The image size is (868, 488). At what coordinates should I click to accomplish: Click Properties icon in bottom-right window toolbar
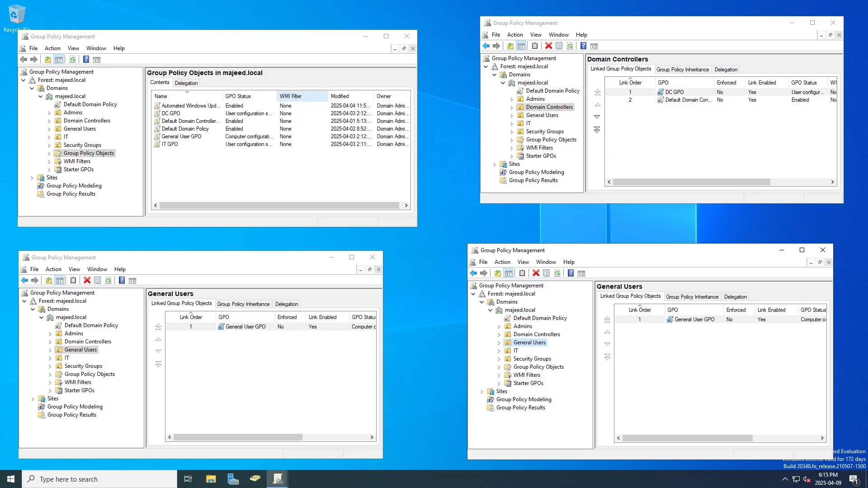click(x=547, y=273)
